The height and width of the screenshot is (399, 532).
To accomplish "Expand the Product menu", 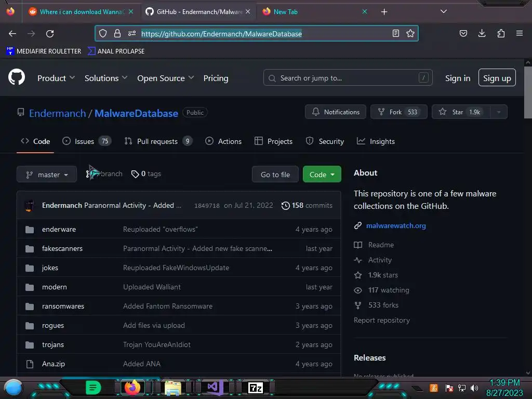I will pyautogui.click(x=56, y=78).
